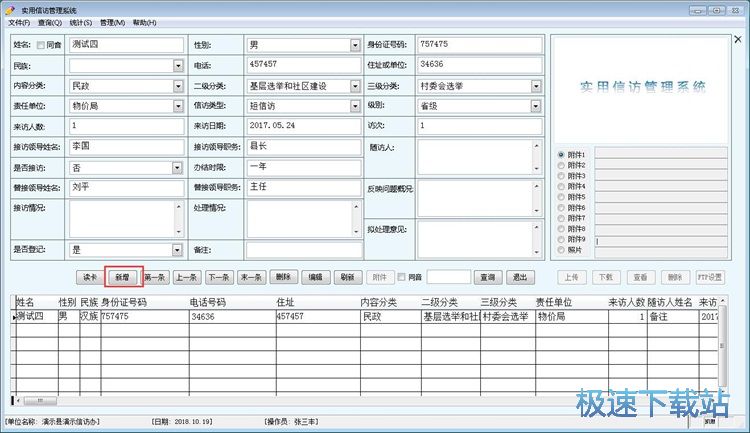Click 删除 button next to 编辑

(x=284, y=277)
